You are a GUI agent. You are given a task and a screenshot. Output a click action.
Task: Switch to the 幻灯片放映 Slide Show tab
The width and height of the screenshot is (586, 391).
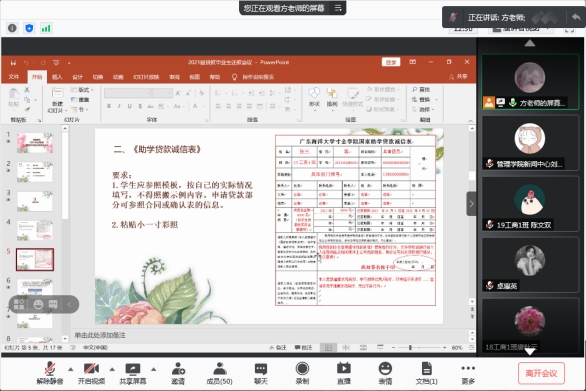click(x=146, y=77)
